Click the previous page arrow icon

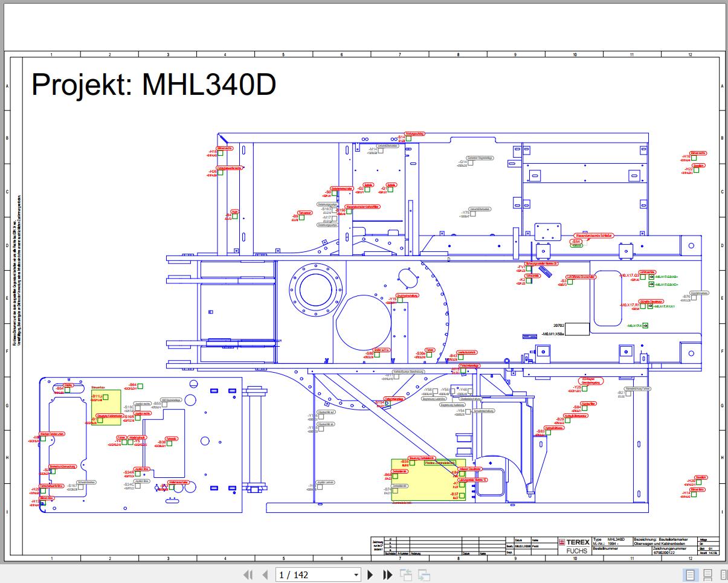(x=264, y=575)
